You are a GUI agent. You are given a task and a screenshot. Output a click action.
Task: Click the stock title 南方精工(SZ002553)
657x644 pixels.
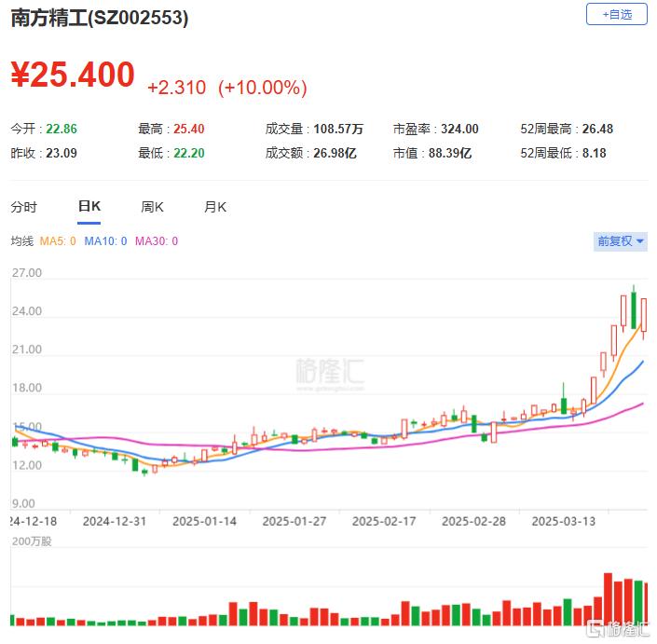pos(100,18)
